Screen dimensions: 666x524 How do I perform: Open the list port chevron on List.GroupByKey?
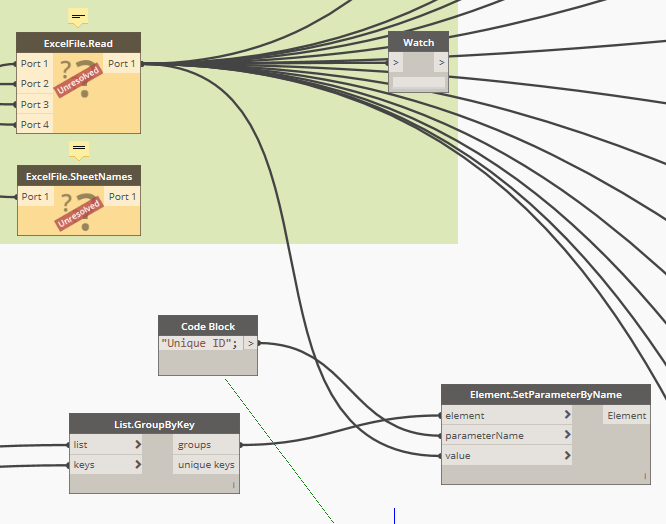(138, 444)
